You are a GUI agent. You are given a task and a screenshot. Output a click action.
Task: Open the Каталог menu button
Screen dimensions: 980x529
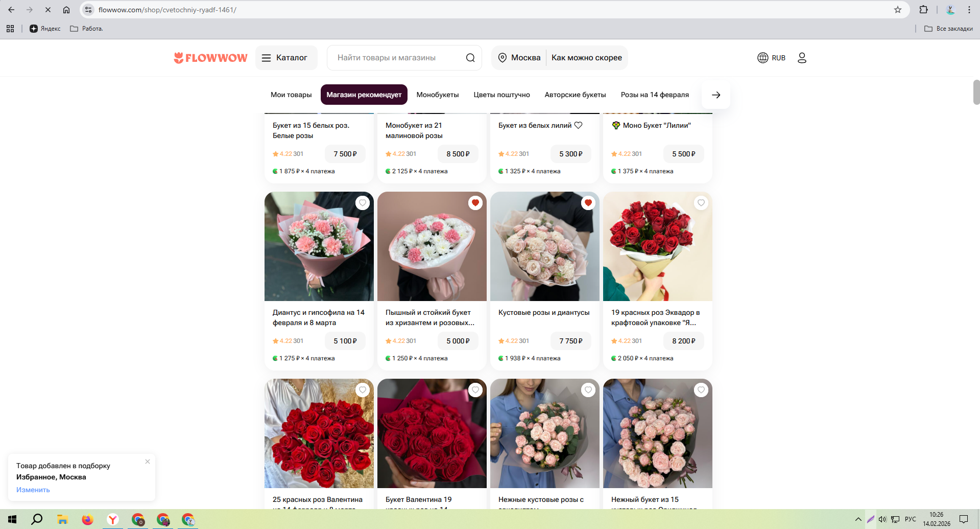[286, 58]
